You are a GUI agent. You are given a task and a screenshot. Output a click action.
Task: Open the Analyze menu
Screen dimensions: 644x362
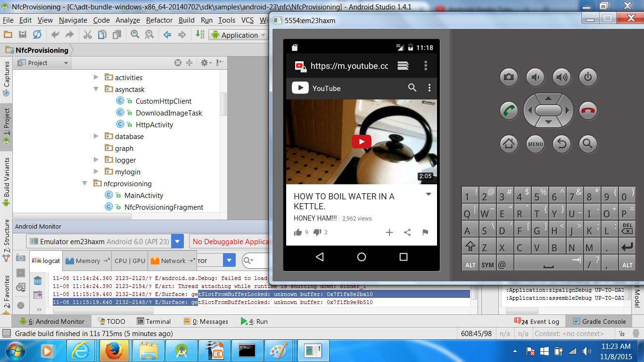coord(127,20)
